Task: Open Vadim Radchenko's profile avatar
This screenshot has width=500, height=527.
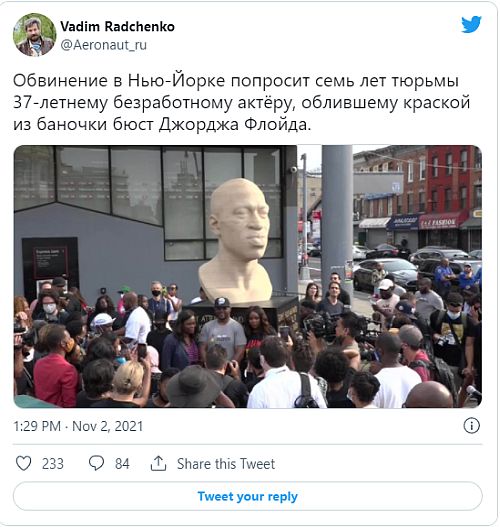Action: coord(35,35)
